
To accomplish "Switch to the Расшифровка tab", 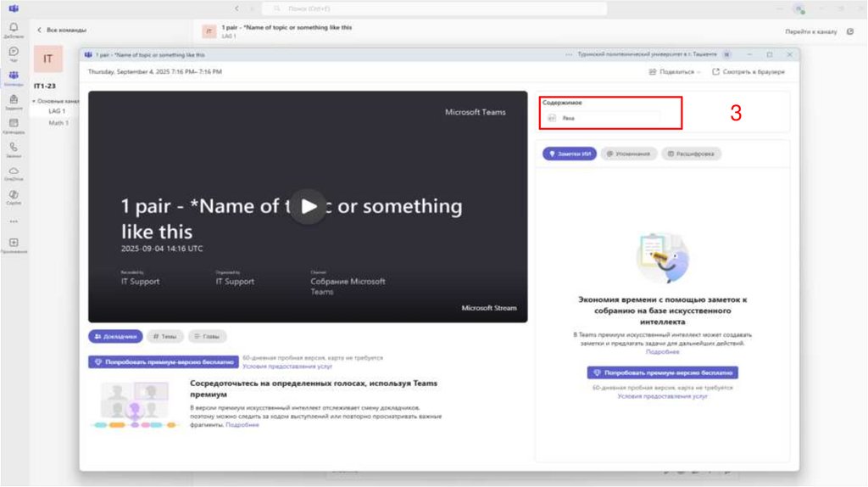I will pos(691,154).
